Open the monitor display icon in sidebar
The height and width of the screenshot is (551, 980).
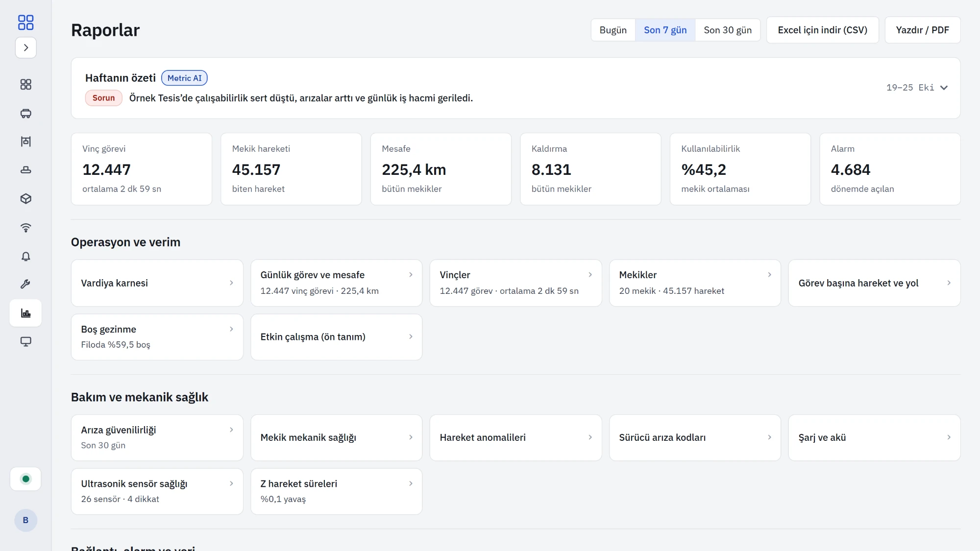pyautogui.click(x=26, y=341)
